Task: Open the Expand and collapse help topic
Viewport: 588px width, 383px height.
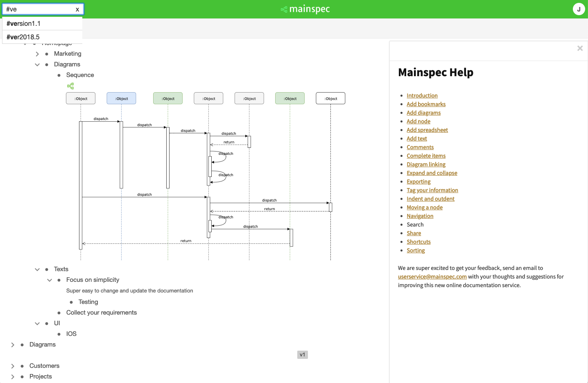Action: tap(432, 173)
